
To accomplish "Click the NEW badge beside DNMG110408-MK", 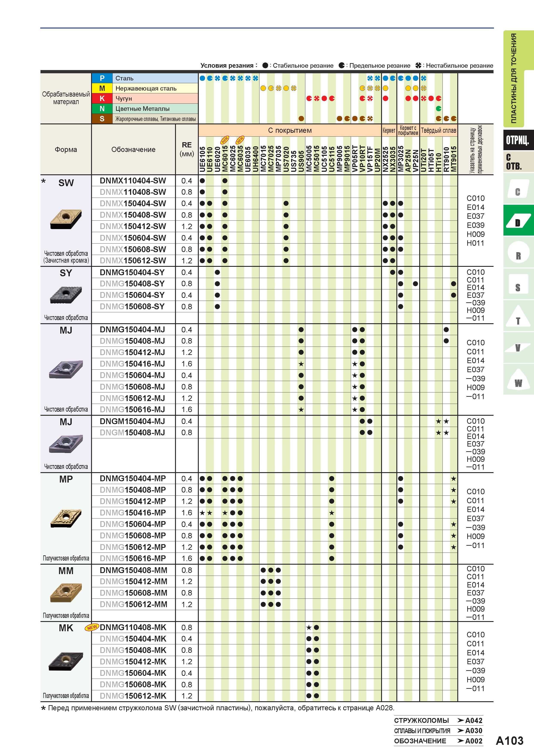I will pyautogui.click(x=92, y=627).
